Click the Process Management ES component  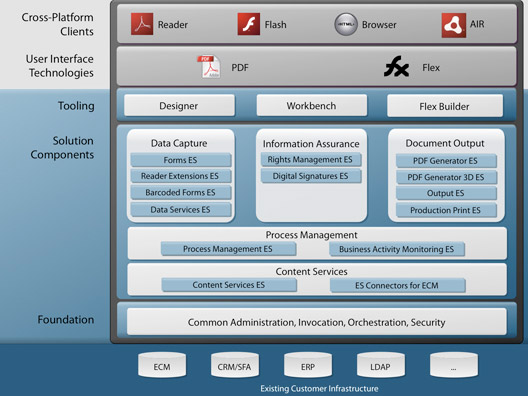[x=228, y=249]
